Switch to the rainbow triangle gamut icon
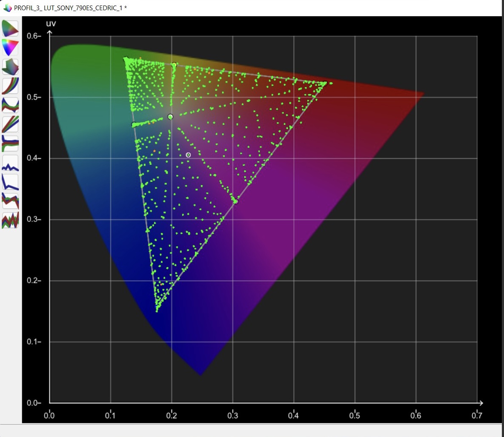The image size is (504, 437). pos(10,48)
